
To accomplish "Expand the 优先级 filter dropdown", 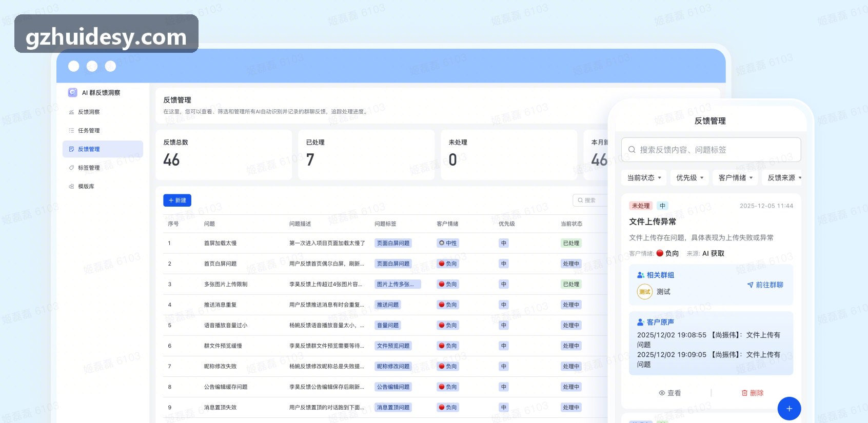I will [689, 178].
